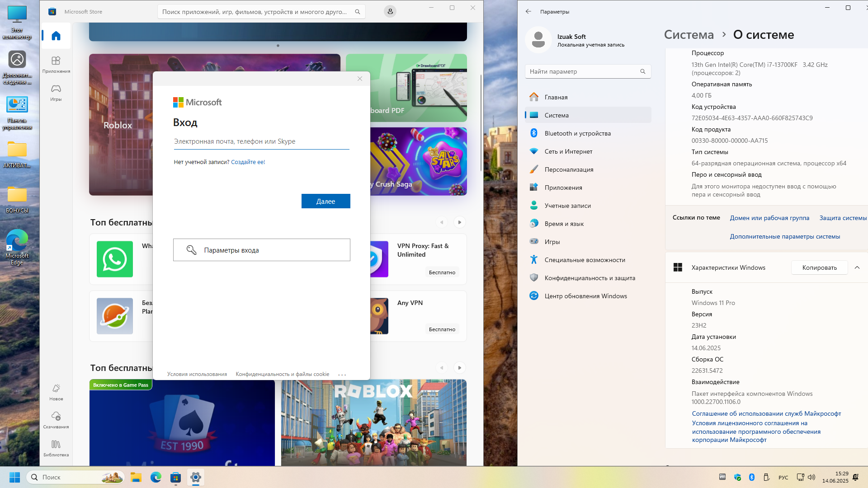868x488 pixels.
Task: Select Система in Settings navigation
Action: 588,115
